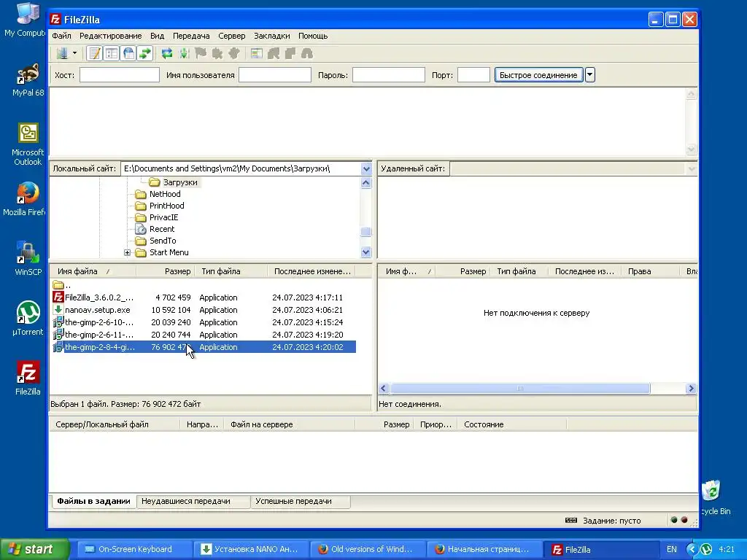The image size is (747, 560).
Task: Toggle directory comparison icon
Action: [x=274, y=53]
